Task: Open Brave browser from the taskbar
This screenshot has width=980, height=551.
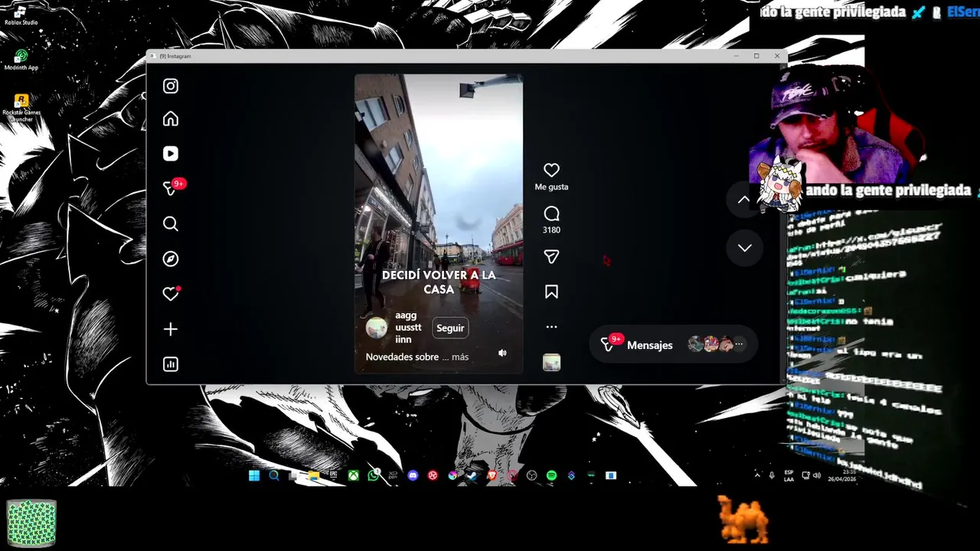Action: [492, 475]
